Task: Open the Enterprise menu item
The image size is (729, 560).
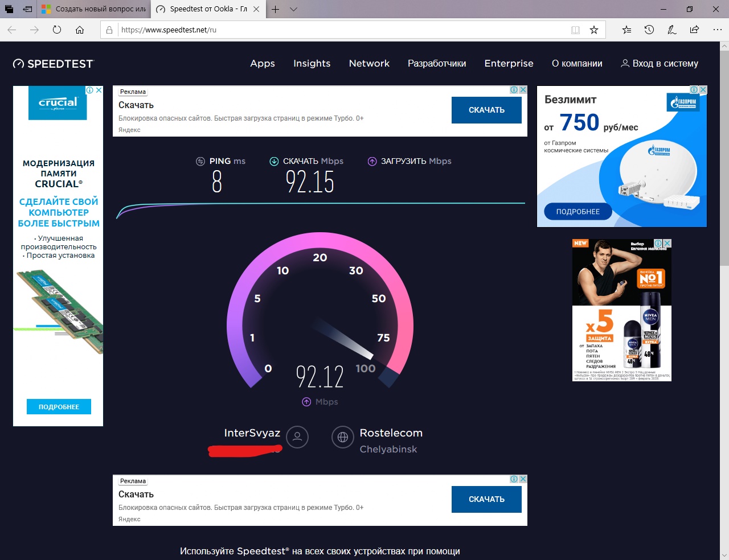Action: [509, 63]
